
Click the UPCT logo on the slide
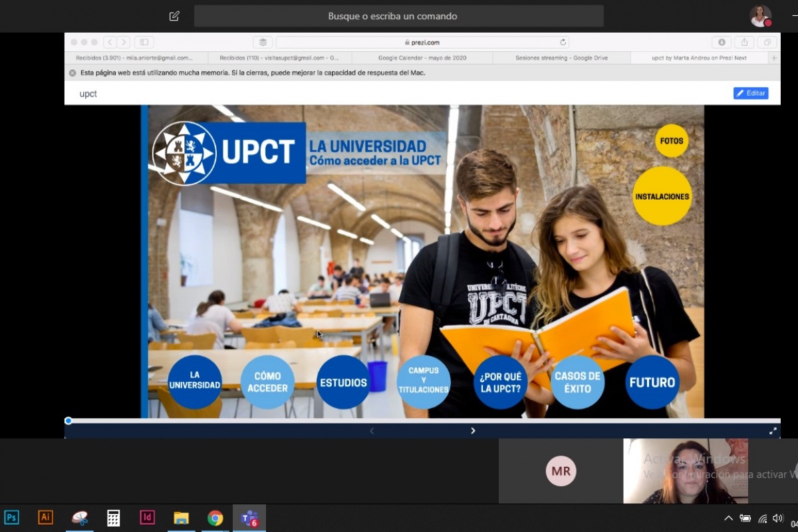228,153
